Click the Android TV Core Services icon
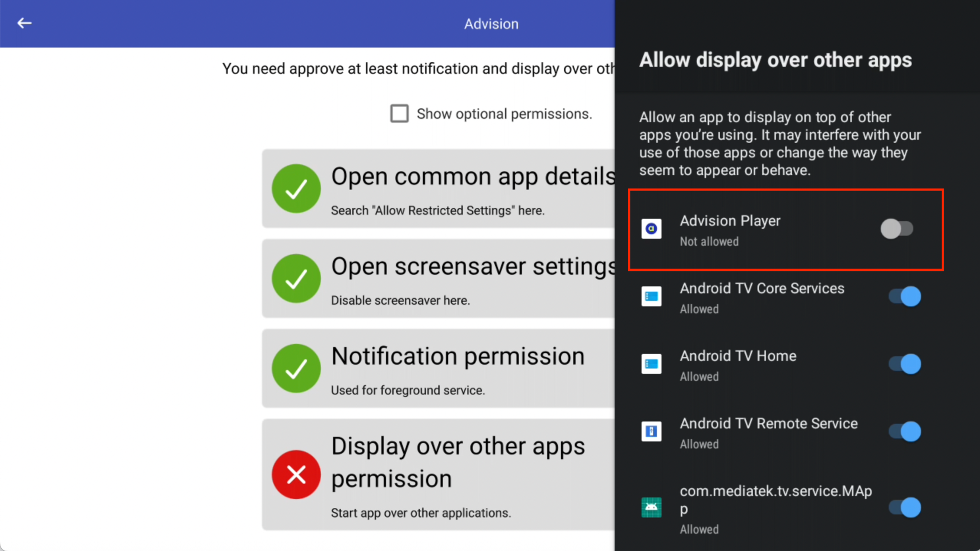Screen dimensions: 980x551 pyautogui.click(x=651, y=296)
